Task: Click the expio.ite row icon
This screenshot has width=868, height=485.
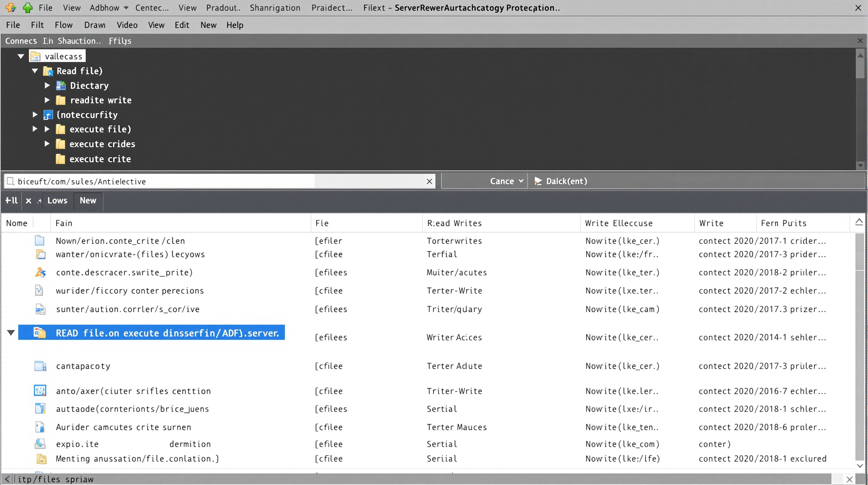Action: (x=40, y=444)
